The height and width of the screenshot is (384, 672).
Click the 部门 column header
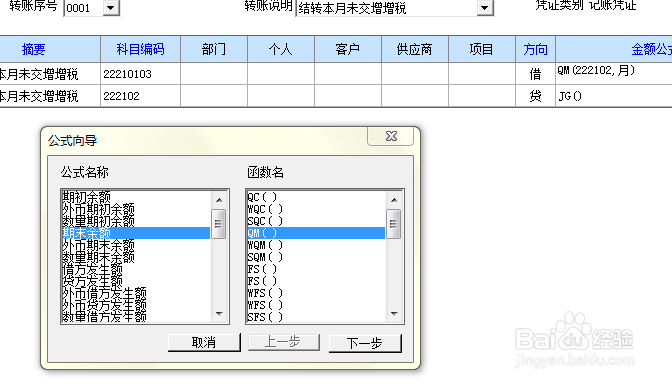214,49
